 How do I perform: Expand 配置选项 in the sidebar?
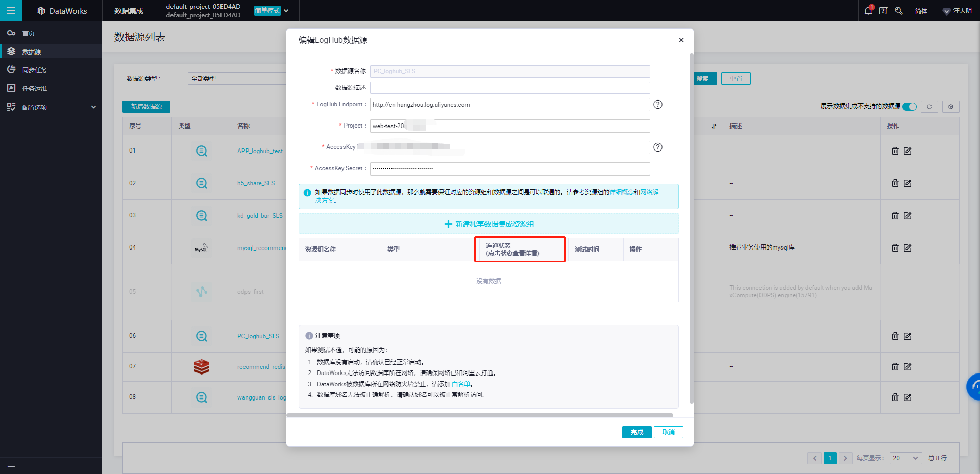[51, 107]
